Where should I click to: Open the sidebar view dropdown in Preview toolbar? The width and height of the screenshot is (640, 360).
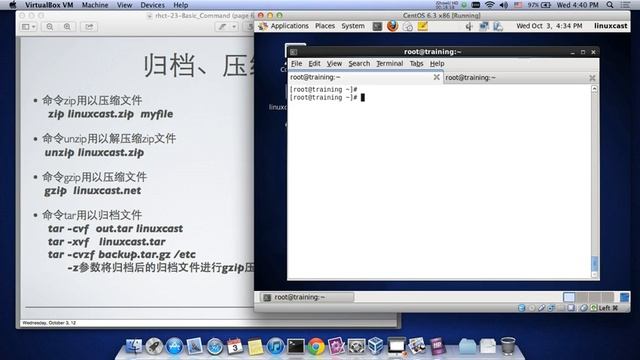click(29, 27)
